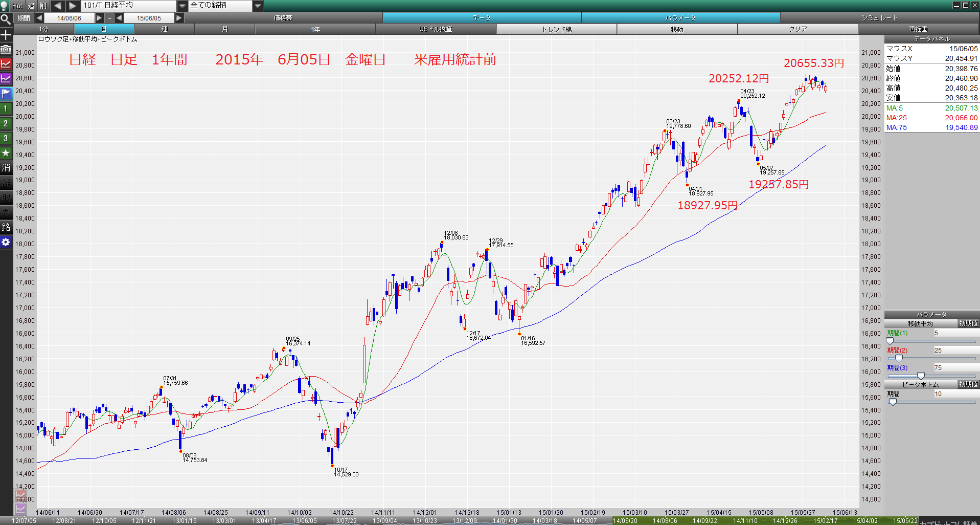Click the 力 sidebar button
This screenshot has height=525, width=980.
[6, 212]
